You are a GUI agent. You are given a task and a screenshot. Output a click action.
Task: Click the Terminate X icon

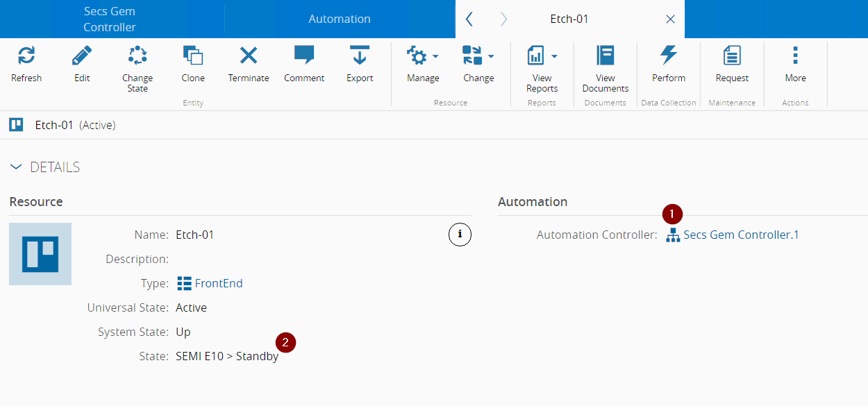pyautogui.click(x=249, y=56)
